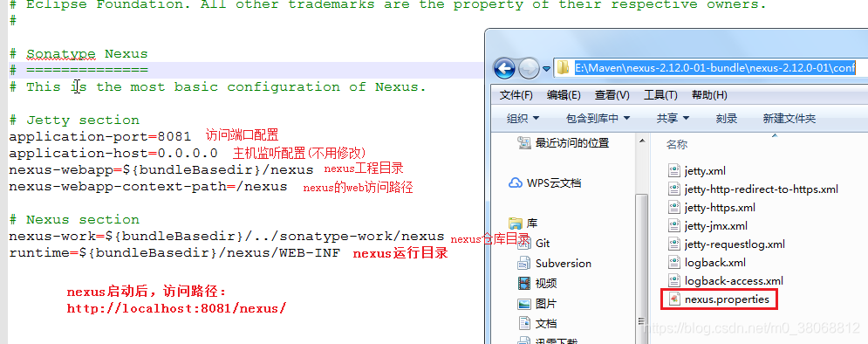
Task: Click the jetty-jmx.xml file icon
Action: point(673,226)
